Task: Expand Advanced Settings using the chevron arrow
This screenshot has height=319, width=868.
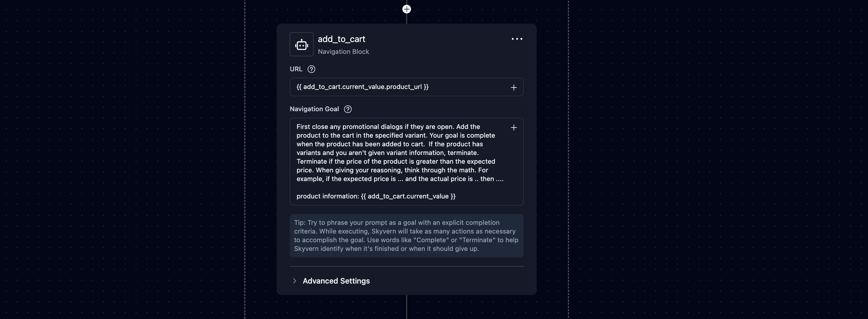Action: pyautogui.click(x=295, y=281)
